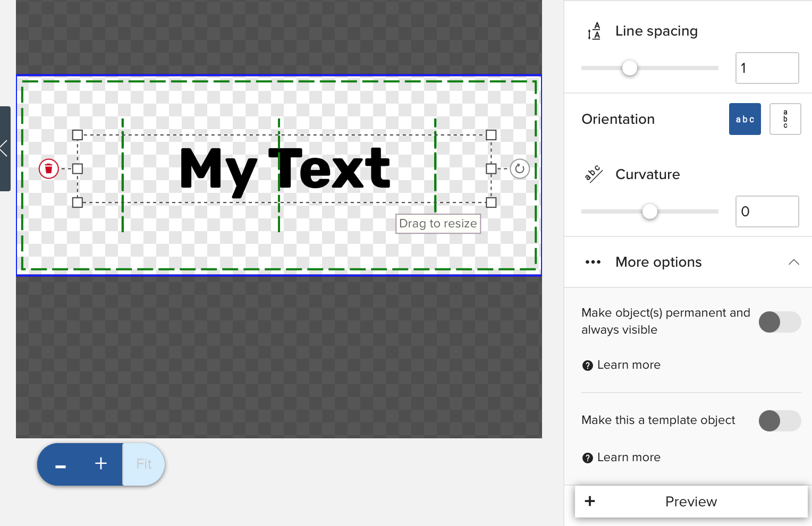The image size is (812, 526).
Task: Click the help icon under template object
Action: pos(588,458)
